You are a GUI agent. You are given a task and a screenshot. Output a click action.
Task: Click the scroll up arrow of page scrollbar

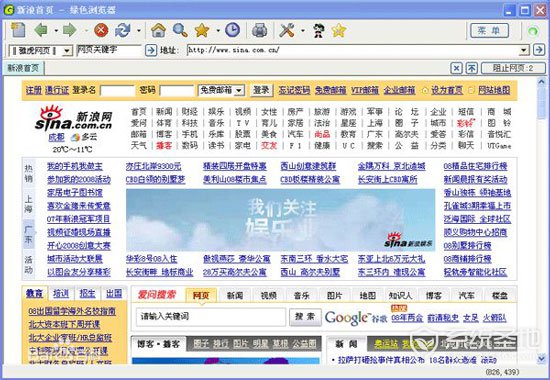(x=541, y=82)
